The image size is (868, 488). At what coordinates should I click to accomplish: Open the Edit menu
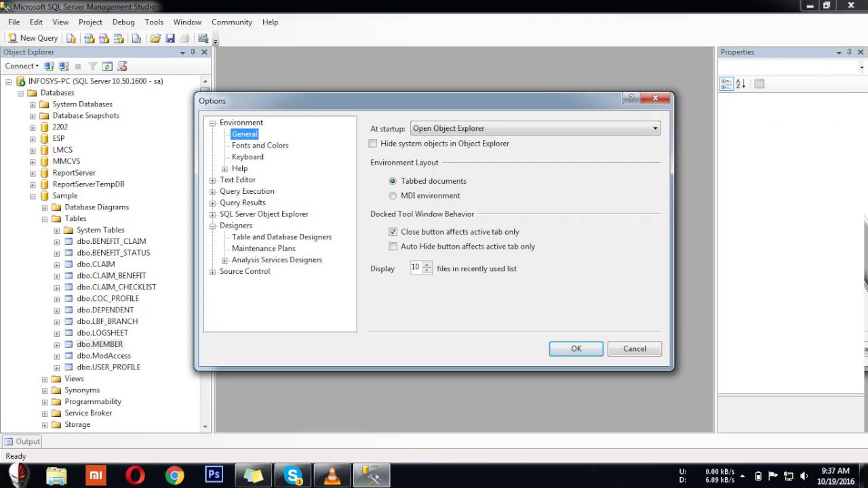click(36, 22)
